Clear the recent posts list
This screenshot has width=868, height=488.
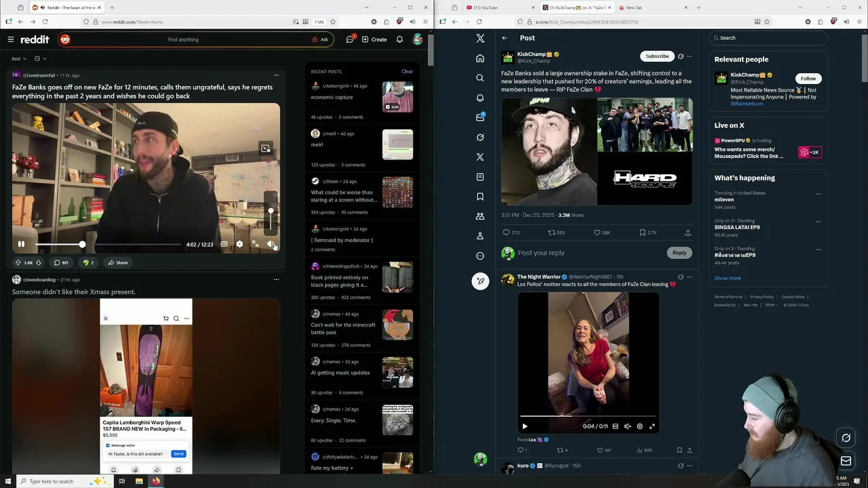tap(407, 71)
